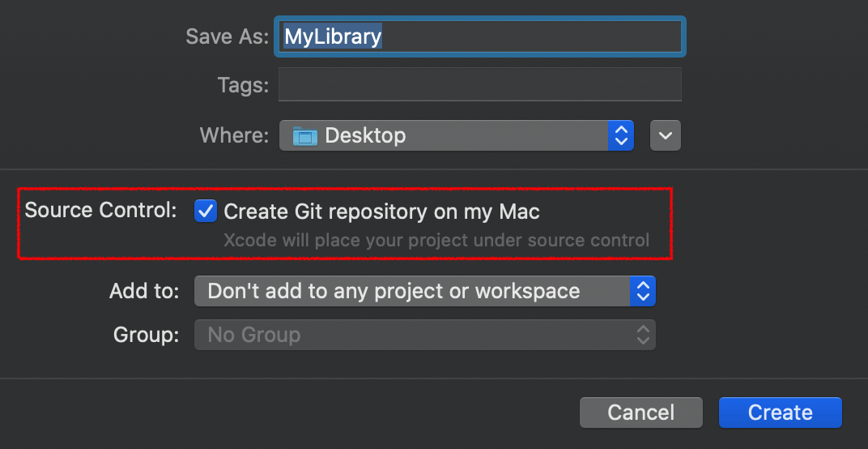868x449 pixels.
Task: Open the disabled Group 'No Group' dropdown
Action: click(424, 335)
